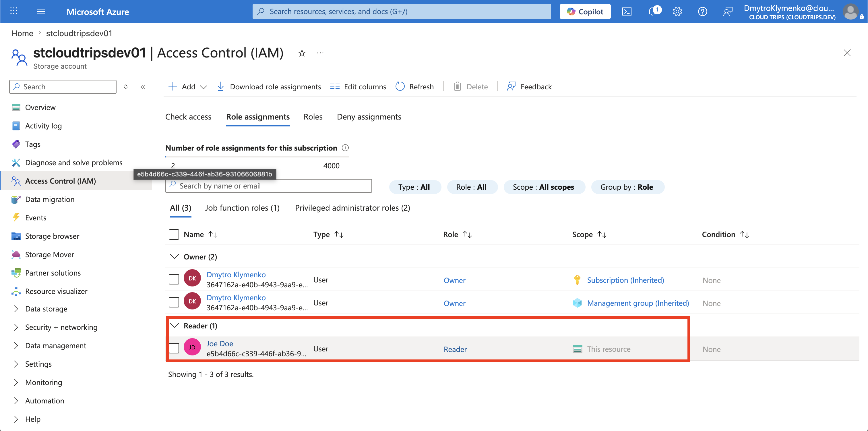Switch to Roles tab
Screen dimensions: 868x431
click(x=313, y=117)
